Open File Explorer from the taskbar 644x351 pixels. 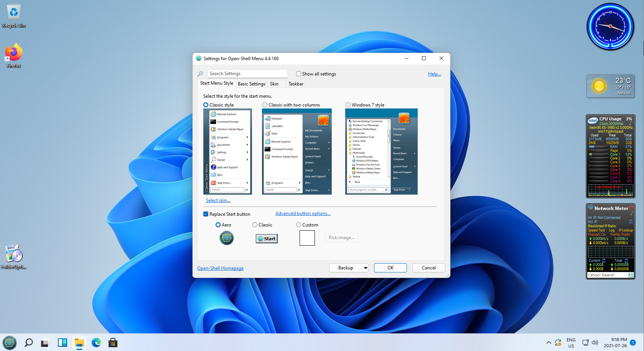tap(79, 343)
